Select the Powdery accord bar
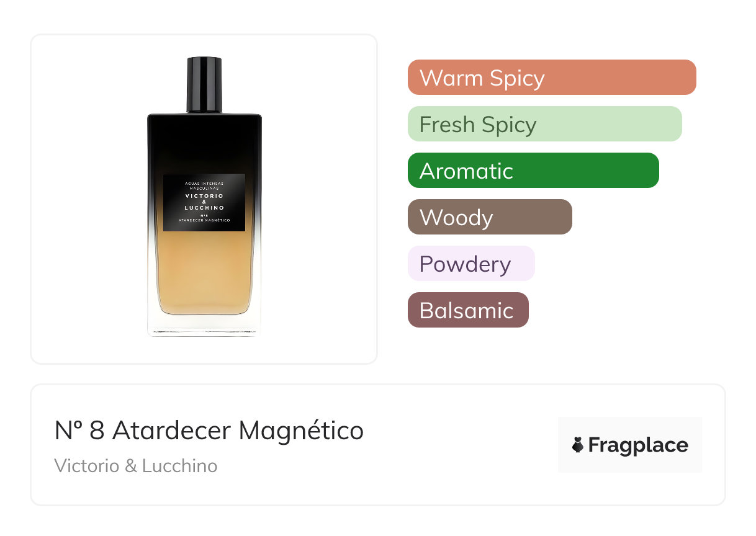756x536 pixels. coord(471,264)
